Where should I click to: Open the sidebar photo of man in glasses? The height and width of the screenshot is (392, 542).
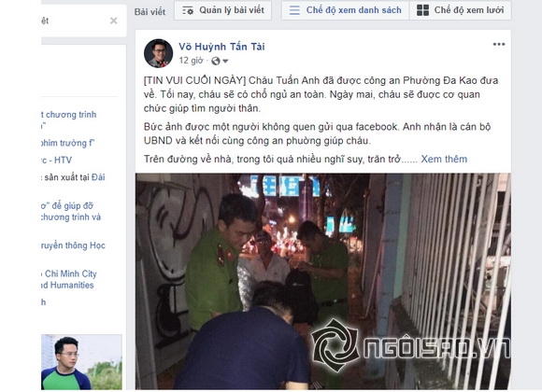click(81, 362)
